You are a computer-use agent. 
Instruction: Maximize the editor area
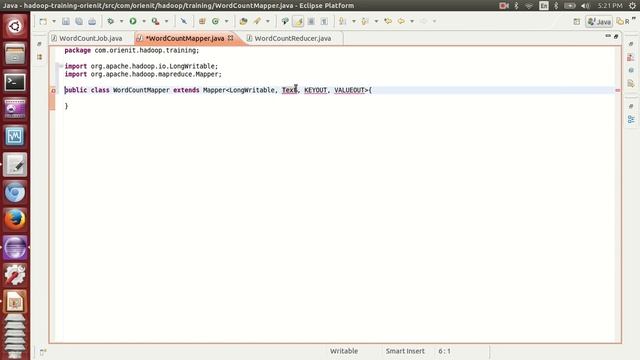[x=616, y=36]
